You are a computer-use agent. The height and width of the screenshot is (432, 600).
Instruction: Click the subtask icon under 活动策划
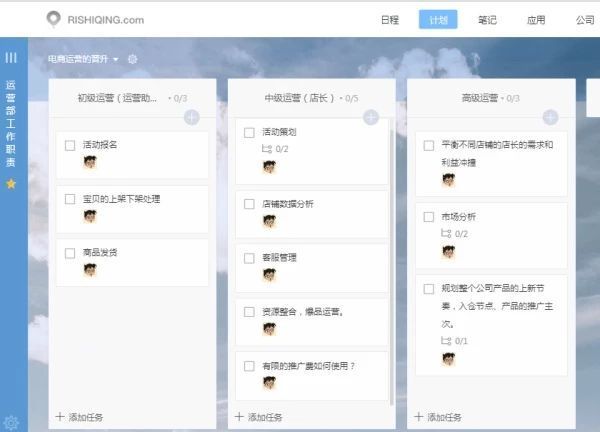pyautogui.click(x=266, y=149)
